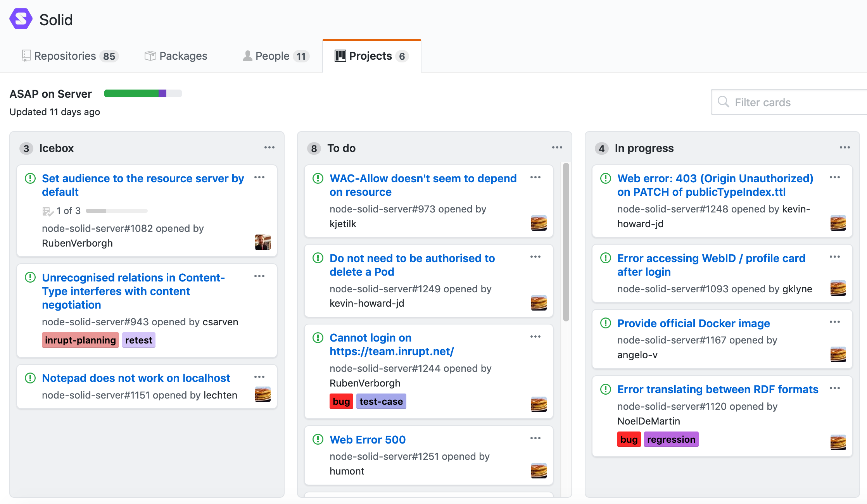Click the bug label on Error translating card
The image size is (867, 504).
629,439
